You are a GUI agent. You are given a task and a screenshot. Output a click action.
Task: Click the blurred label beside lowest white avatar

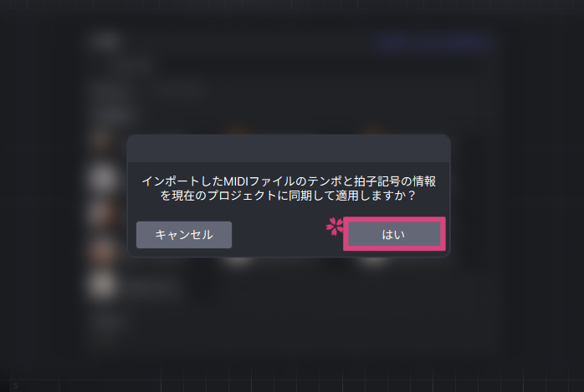pyautogui.click(x=151, y=287)
